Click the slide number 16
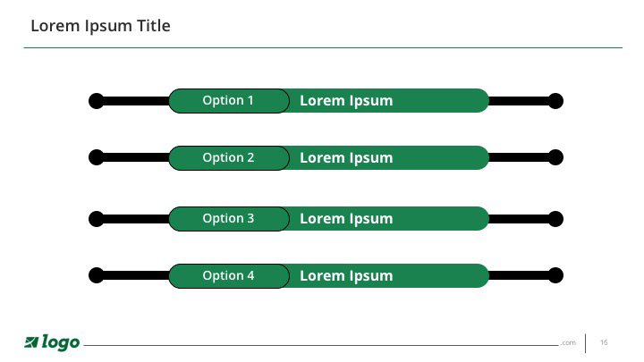 point(604,342)
